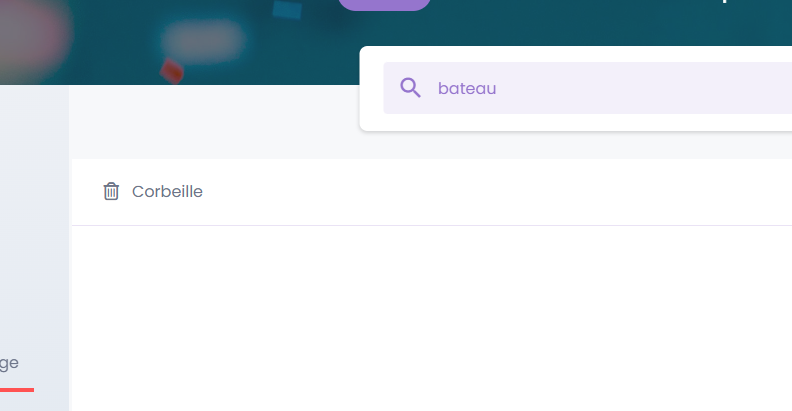Click the blurred pill-shaped label in banner
Screen dimensions: 792x411
click(203, 41)
